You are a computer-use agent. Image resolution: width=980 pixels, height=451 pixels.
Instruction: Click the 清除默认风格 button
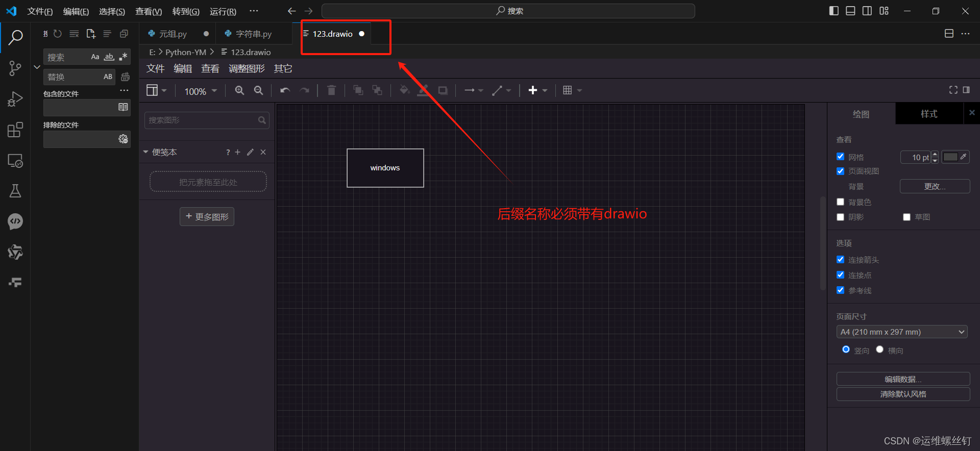pos(903,394)
